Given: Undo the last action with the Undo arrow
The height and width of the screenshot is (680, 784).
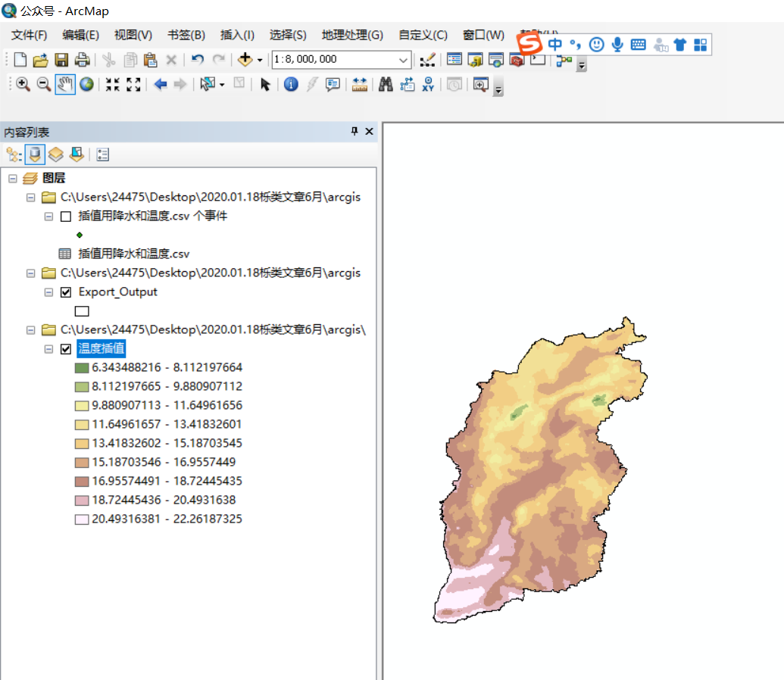Looking at the screenshot, I should tap(198, 60).
